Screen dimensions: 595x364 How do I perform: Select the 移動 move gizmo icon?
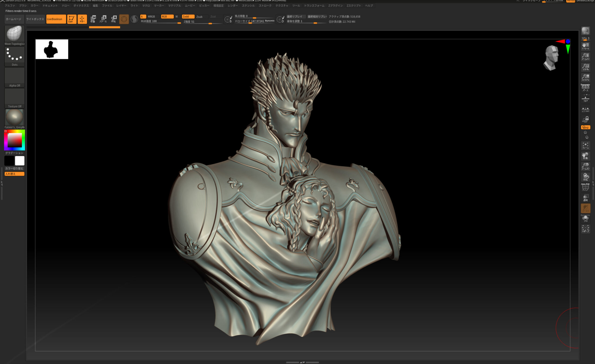(x=93, y=19)
